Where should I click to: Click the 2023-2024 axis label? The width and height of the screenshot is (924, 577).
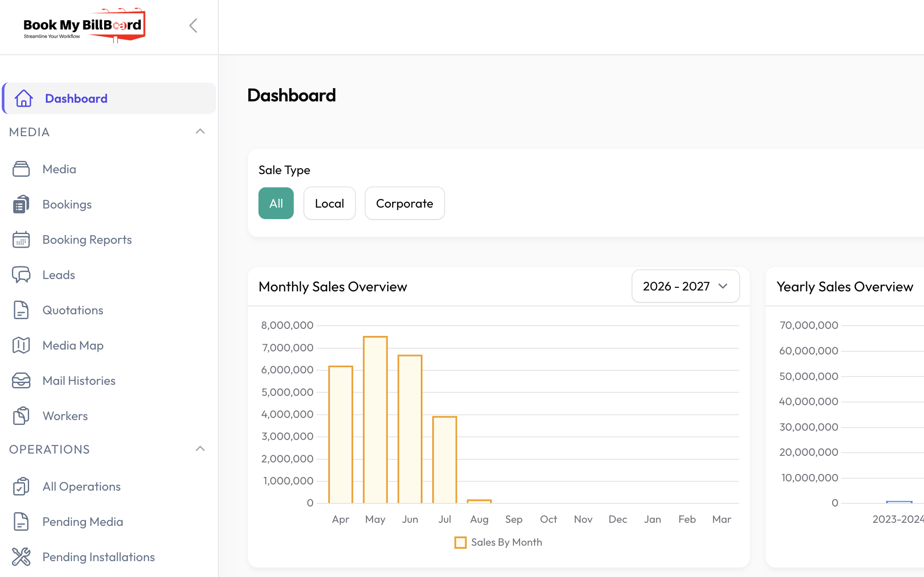click(x=898, y=519)
